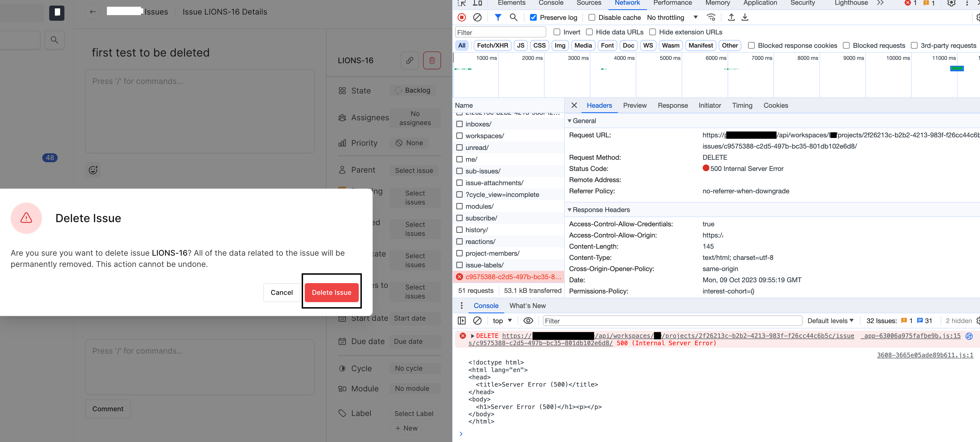The height and width of the screenshot is (442, 980).
Task: Click the network Filter input field
Action: [500, 32]
